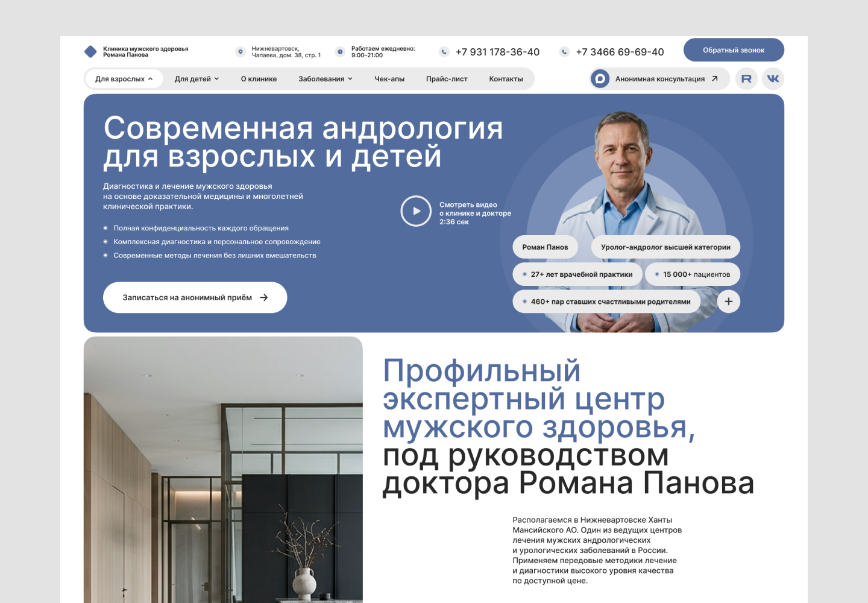This screenshot has height=603, width=868.
Task: Expand the Заболевания dropdown menu
Action: coord(325,79)
